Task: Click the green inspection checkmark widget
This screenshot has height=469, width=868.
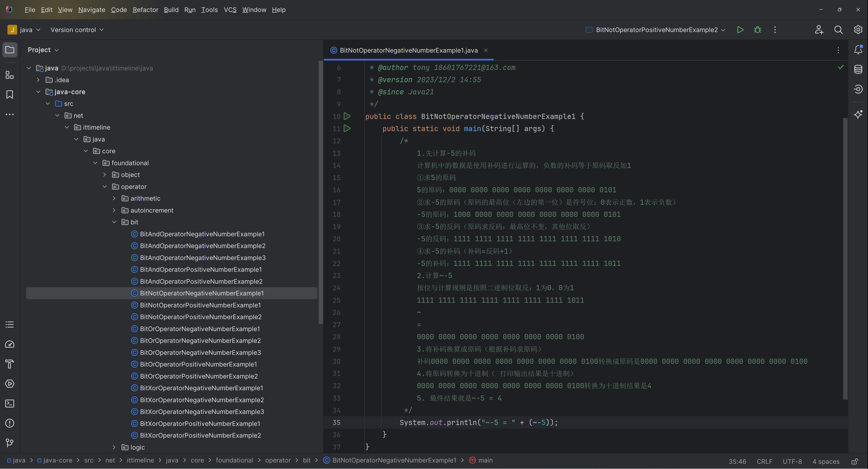Action: click(x=841, y=67)
